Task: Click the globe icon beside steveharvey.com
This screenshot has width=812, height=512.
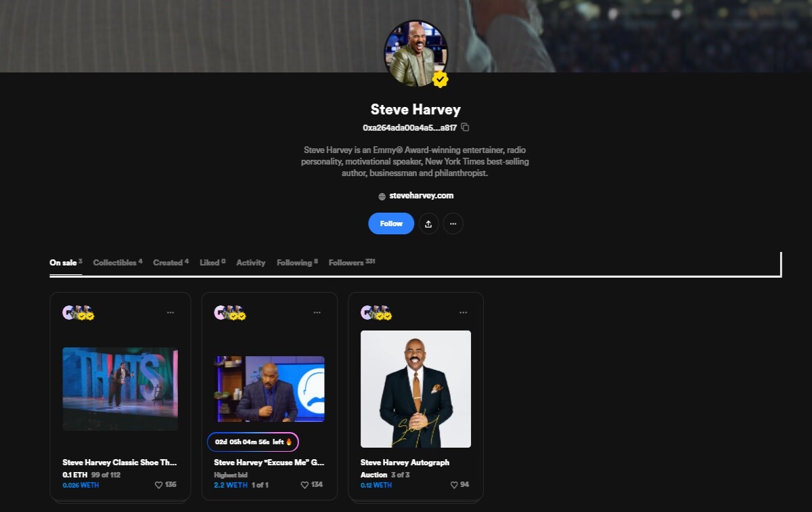Action: point(382,196)
